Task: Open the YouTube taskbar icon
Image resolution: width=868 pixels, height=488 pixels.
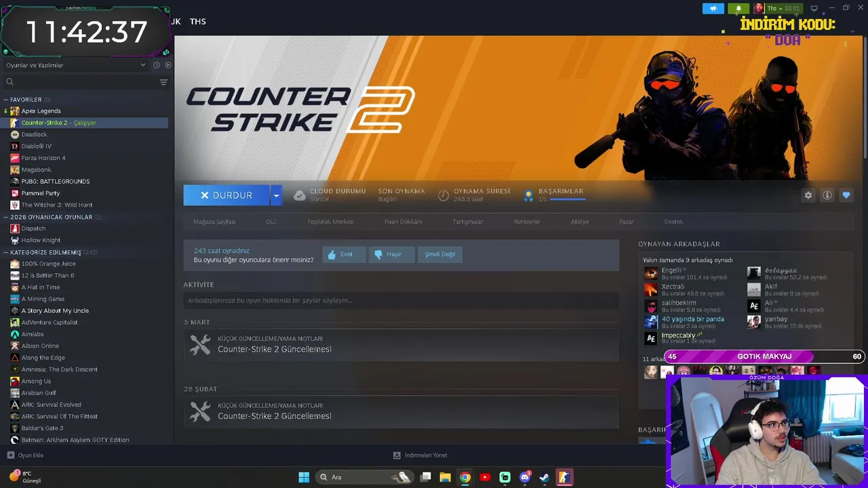Action: [484, 477]
